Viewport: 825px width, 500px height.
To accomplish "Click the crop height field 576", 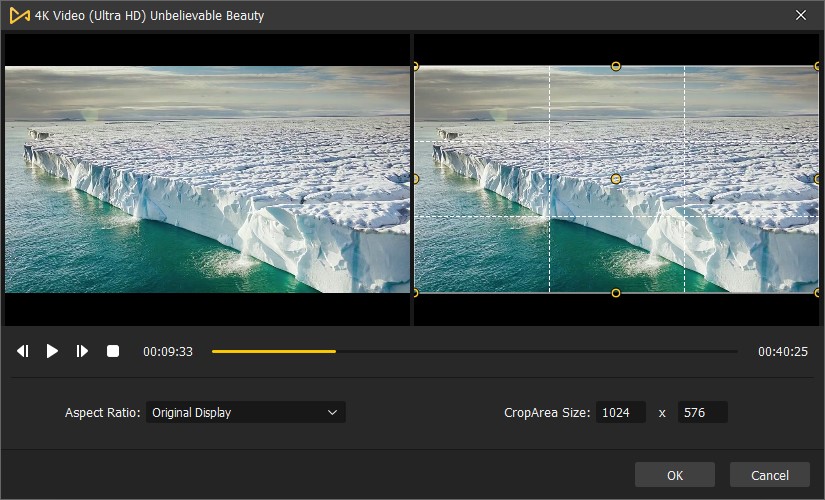I will [x=702, y=412].
